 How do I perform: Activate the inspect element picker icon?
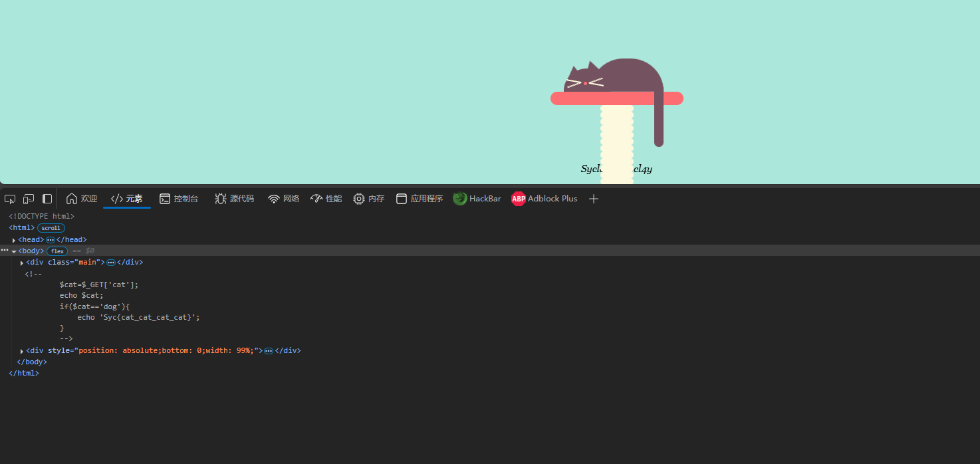[x=10, y=199]
